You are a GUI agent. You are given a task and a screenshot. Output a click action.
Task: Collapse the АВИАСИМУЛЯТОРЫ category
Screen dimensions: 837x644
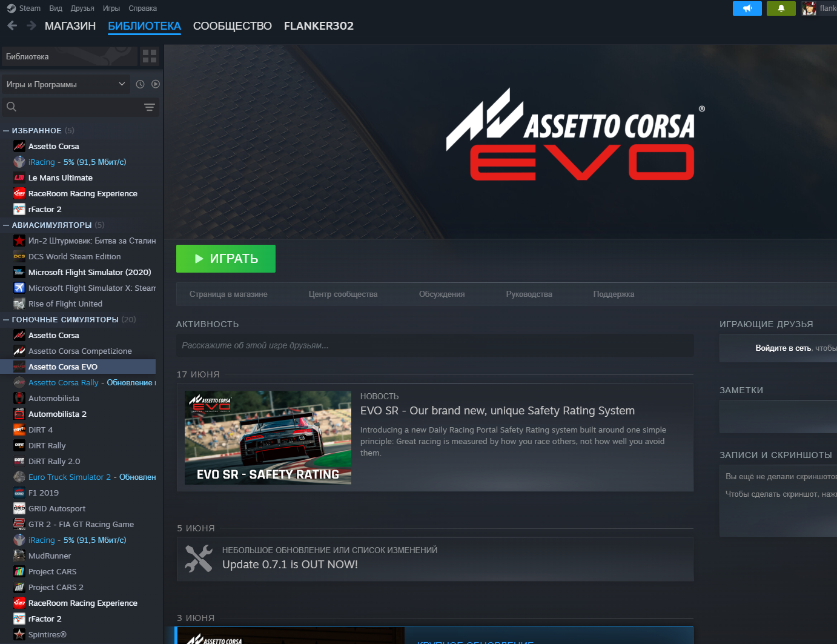click(6, 225)
